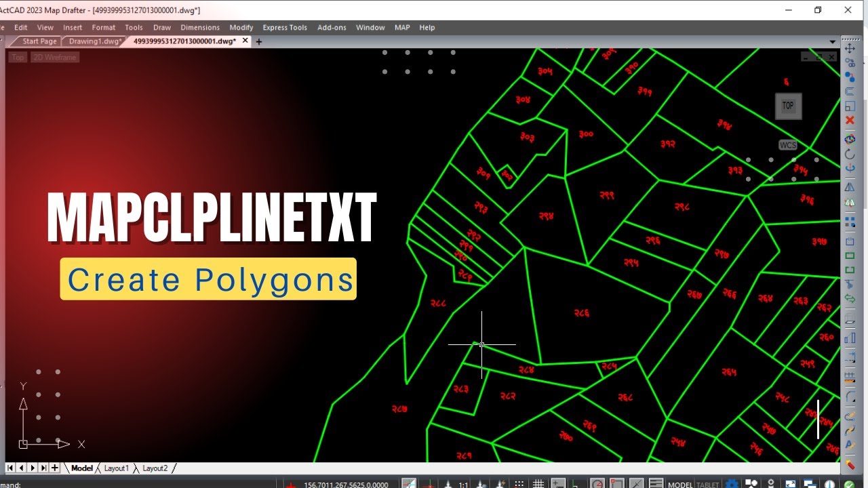
Task: Toggle MODEL space in status bar
Action: pos(680,484)
